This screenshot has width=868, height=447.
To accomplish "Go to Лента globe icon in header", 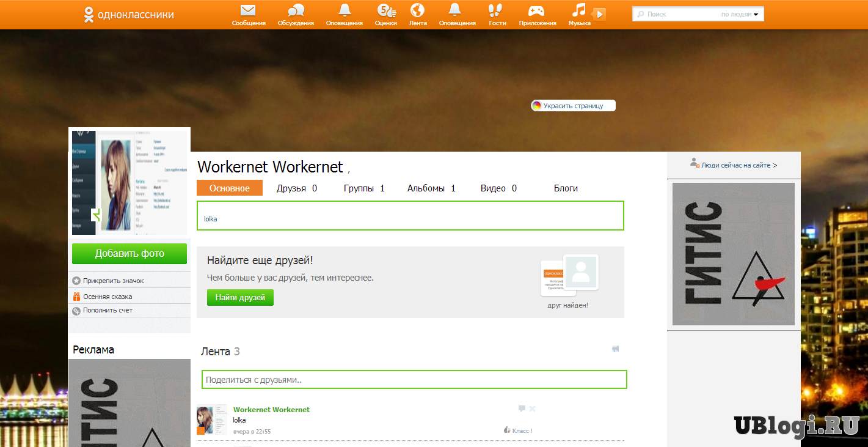I will (x=418, y=11).
